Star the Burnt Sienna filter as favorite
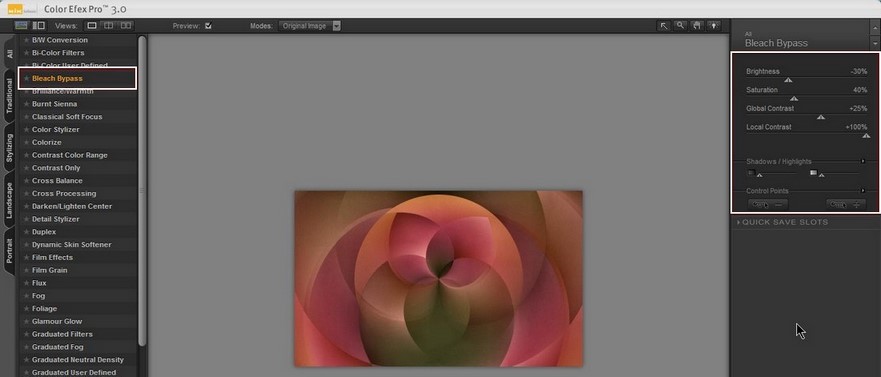This screenshot has width=881, height=377. 26,104
